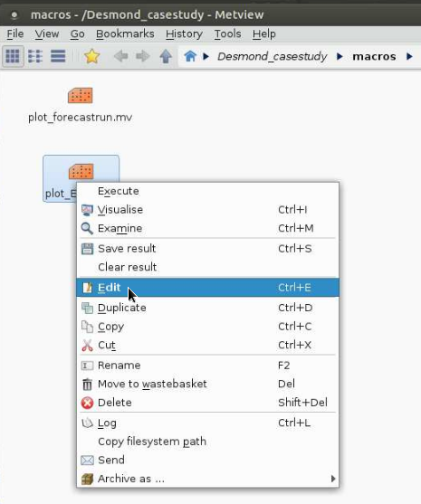This screenshot has width=421, height=504.
Task: Expand arrow after Desmond_casestudy breadcrumb
Action: (x=340, y=57)
